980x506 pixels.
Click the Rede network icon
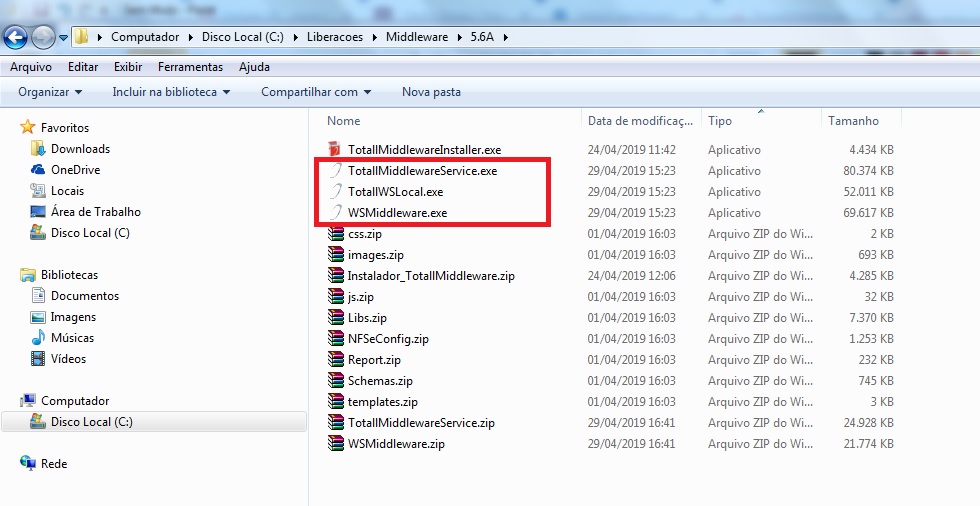pyautogui.click(x=28, y=464)
